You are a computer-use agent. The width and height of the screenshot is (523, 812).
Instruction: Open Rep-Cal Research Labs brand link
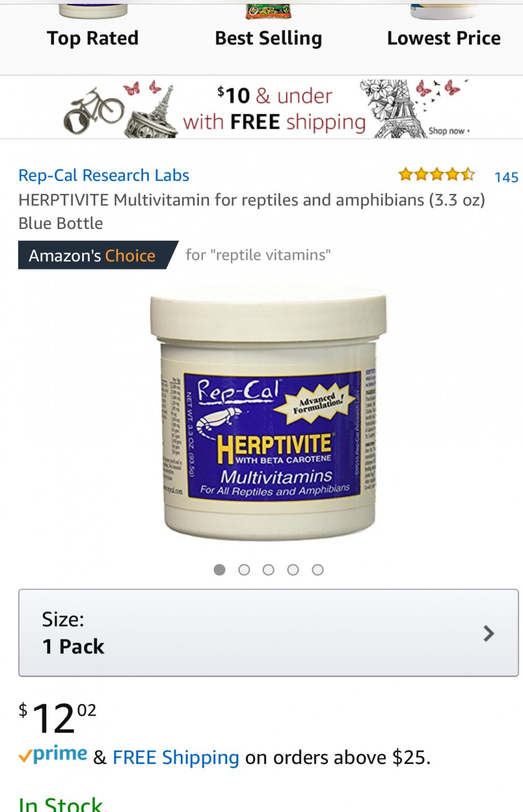(104, 175)
